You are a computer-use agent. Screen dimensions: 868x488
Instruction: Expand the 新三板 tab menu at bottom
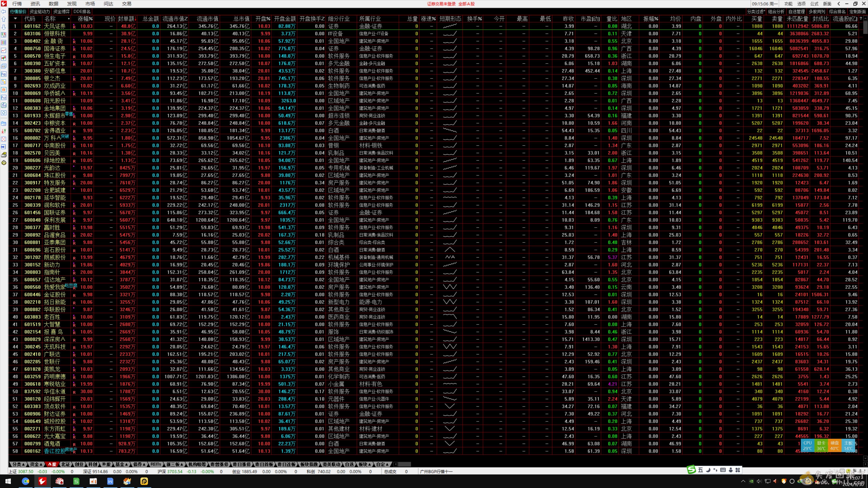pyautogui.click(x=175, y=464)
